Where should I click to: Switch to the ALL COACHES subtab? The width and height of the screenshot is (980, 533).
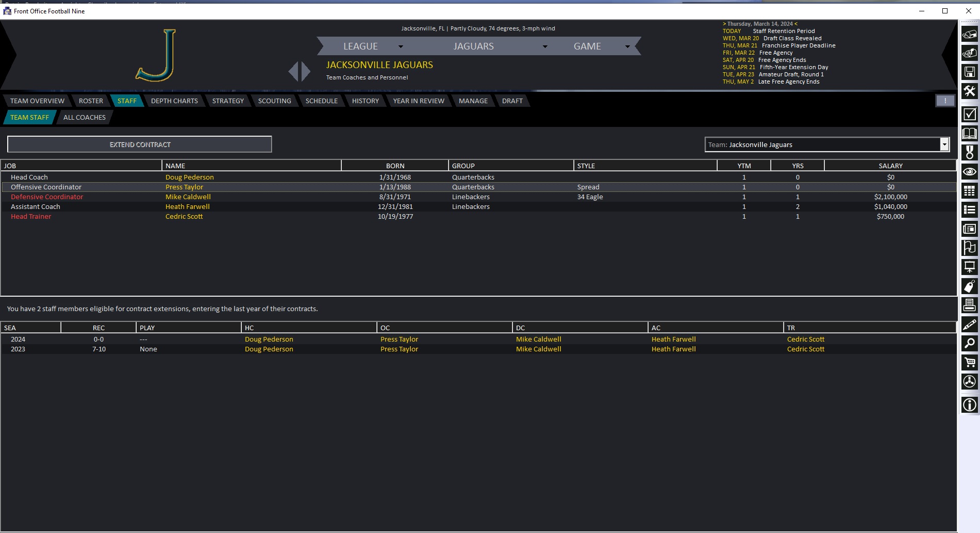85,117
